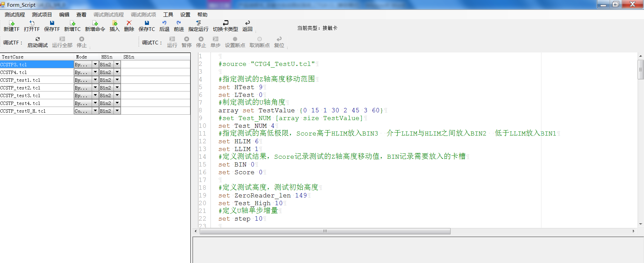Open HBin dropdown for CCSTP_test4.tcl
The image size is (644, 263).
coord(117,103)
